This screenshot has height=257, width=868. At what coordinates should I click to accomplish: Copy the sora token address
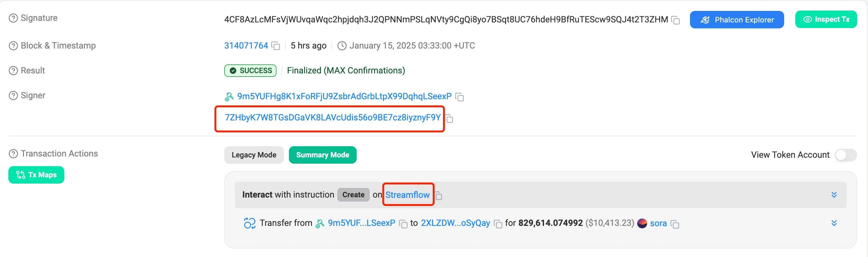674,224
